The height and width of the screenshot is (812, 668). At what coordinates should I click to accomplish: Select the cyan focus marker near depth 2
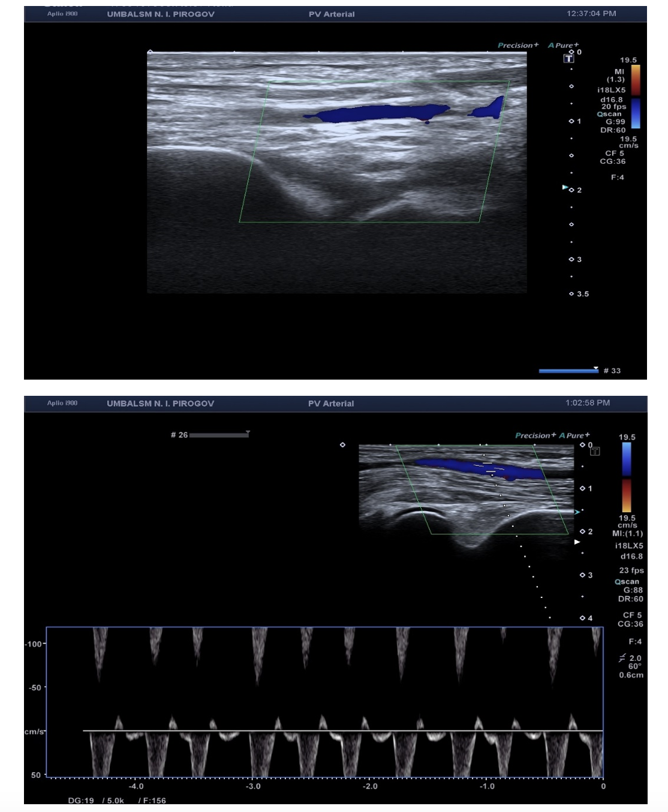(565, 188)
